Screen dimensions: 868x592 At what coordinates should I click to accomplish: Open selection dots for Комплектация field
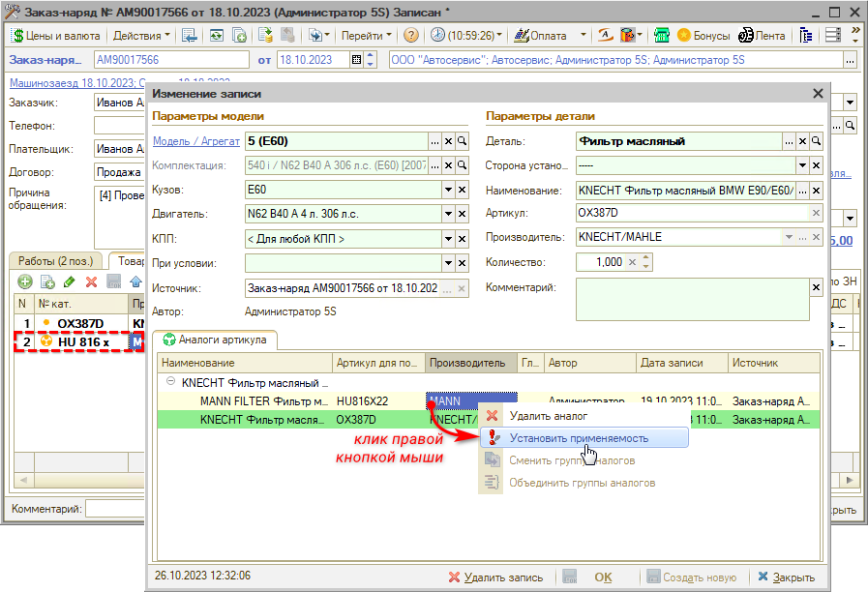click(435, 165)
